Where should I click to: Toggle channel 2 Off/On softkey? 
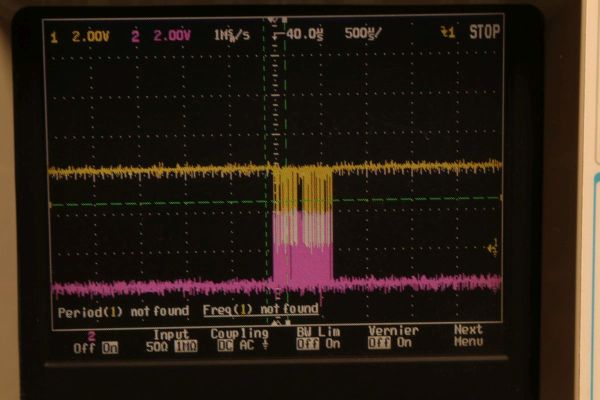(x=95, y=342)
